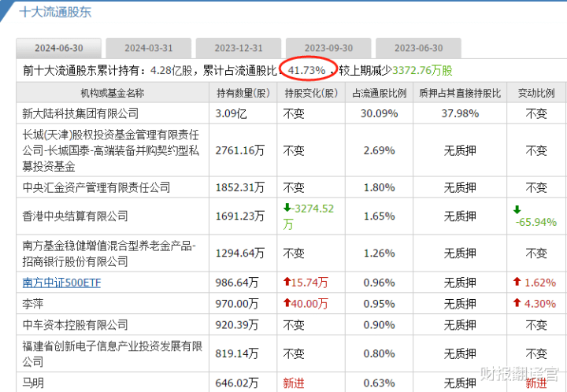Image resolution: width=567 pixels, height=392 pixels.
Task: Select 新大陆科技集团有限公司 row name
Action: tap(80, 114)
